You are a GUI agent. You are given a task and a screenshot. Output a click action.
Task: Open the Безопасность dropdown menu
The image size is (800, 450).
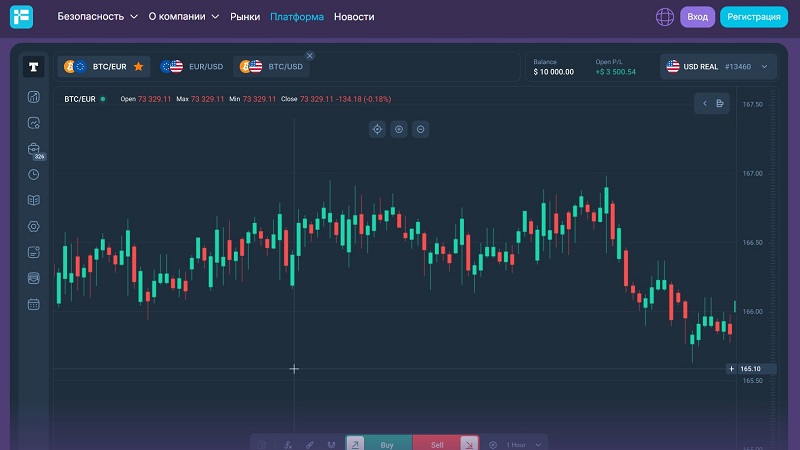click(x=97, y=17)
